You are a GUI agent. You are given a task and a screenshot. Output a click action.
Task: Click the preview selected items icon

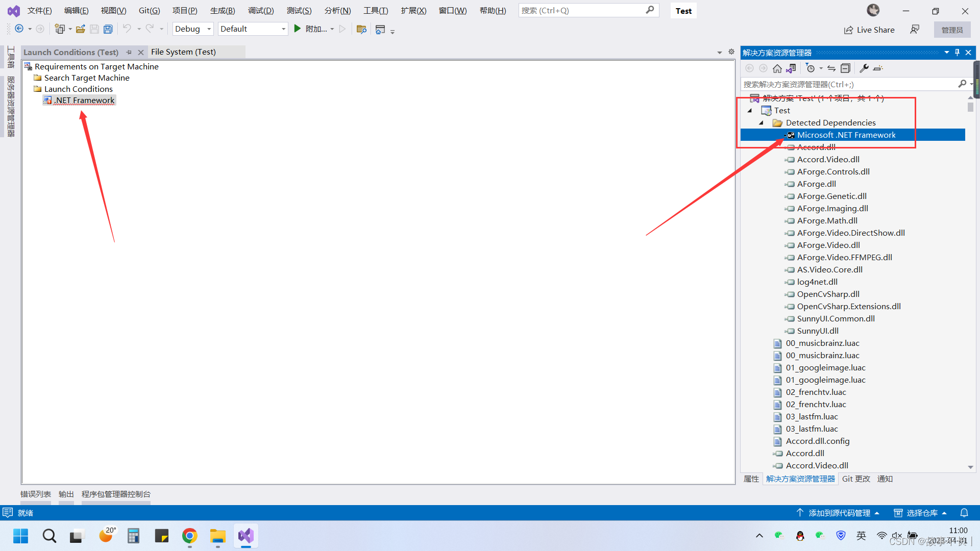click(878, 68)
